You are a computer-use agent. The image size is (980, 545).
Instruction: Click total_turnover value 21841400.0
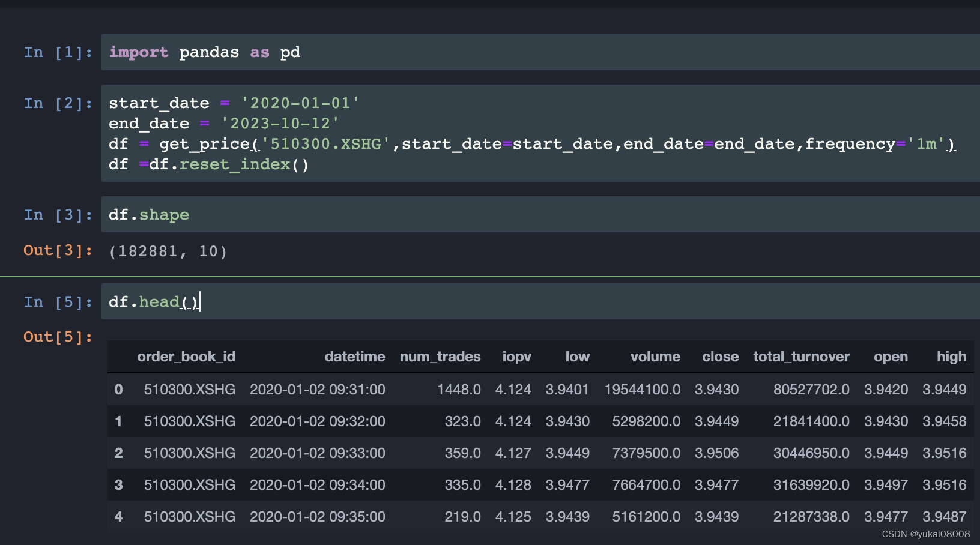(x=811, y=421)
